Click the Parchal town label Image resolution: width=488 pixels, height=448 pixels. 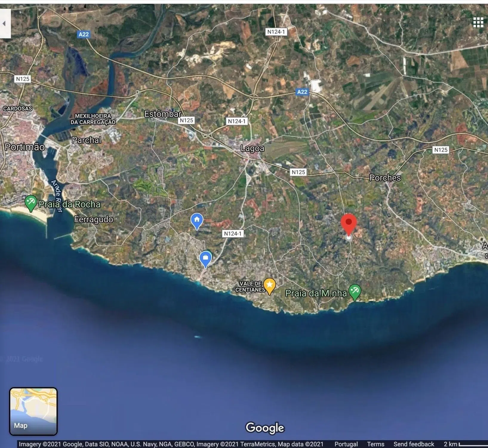[x=87, y=140]
